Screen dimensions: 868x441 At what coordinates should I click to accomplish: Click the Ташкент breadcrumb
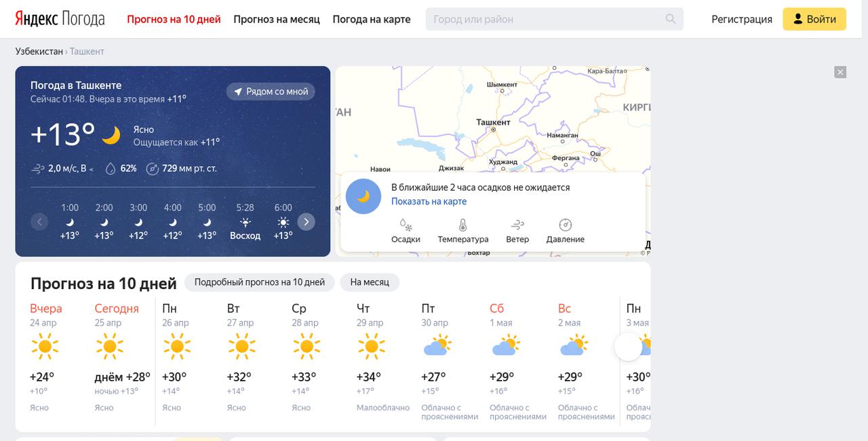click(87, 52)
